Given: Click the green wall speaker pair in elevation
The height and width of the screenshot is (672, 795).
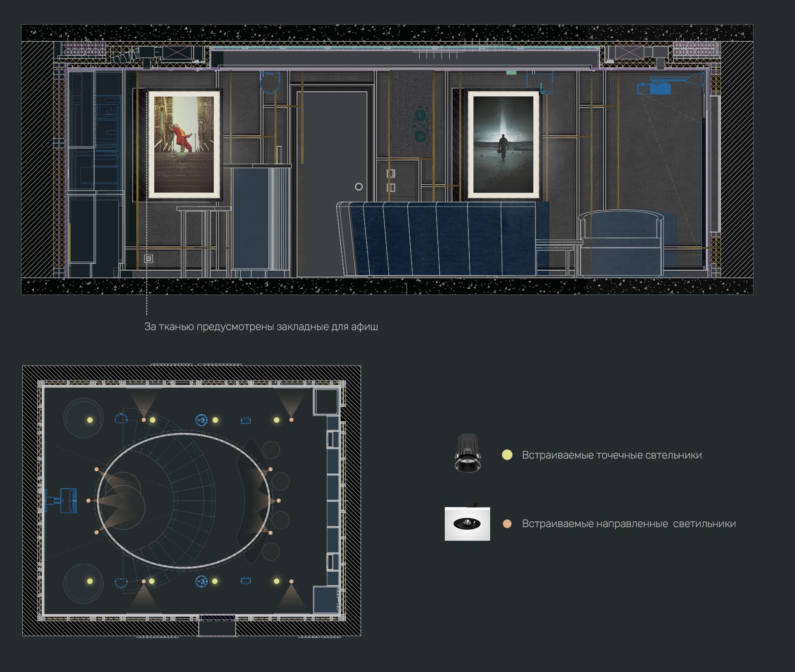Looking at the screenshot, I should coord(420,124).
